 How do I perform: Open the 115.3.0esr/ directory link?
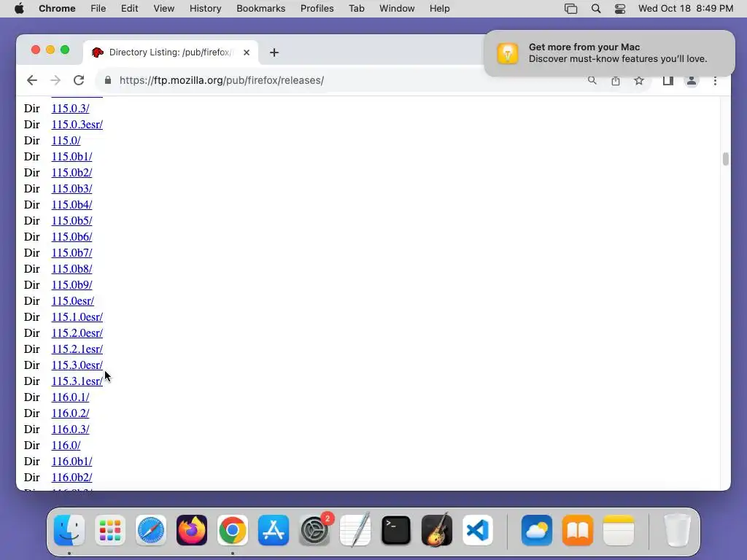point(77,365)
